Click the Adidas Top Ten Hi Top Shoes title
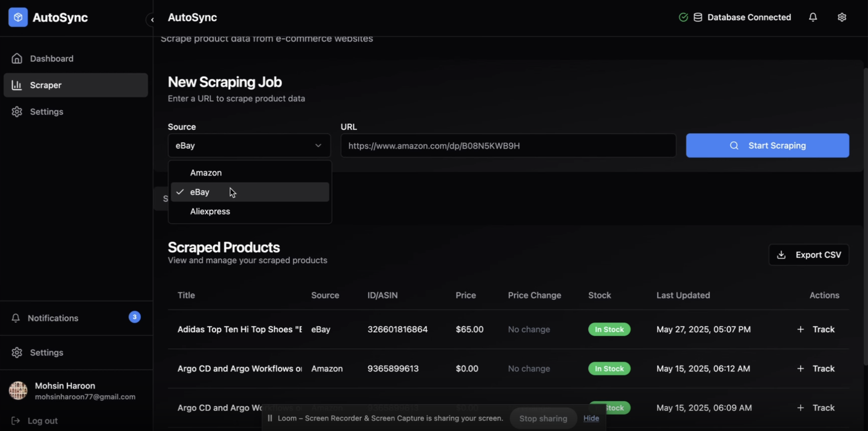This screenshot has height=431, width=868. tap(240, 329)
